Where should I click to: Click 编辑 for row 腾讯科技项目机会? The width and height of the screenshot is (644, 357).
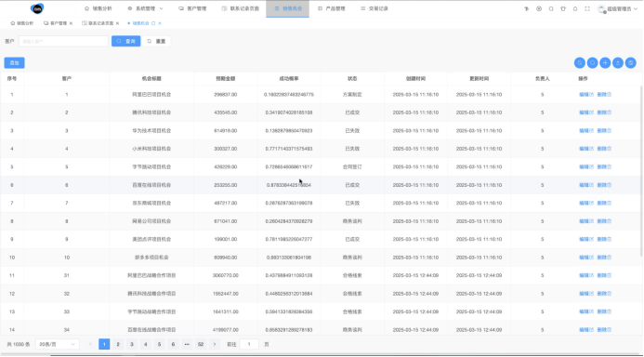click(x=586, y=112)
